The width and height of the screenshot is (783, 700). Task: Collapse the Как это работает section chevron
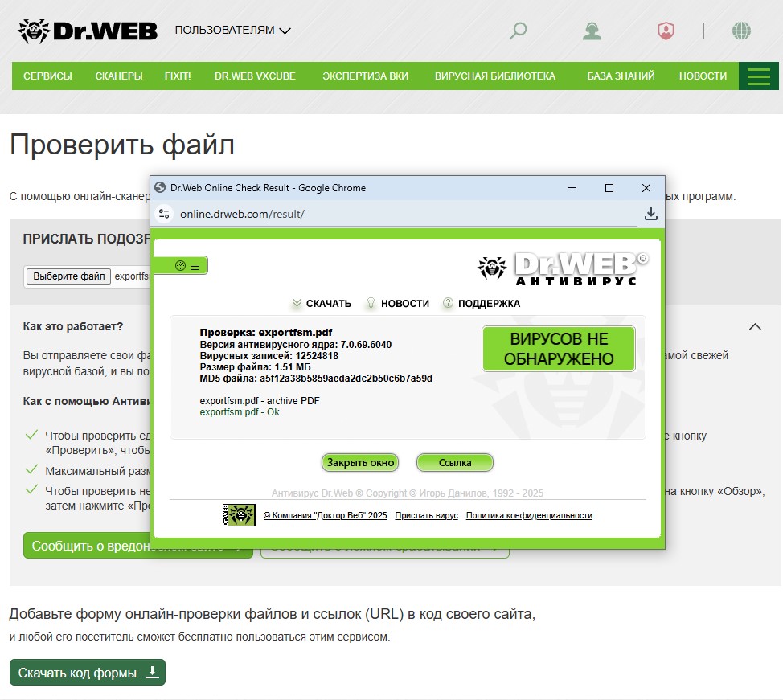(x=755, y=327)
